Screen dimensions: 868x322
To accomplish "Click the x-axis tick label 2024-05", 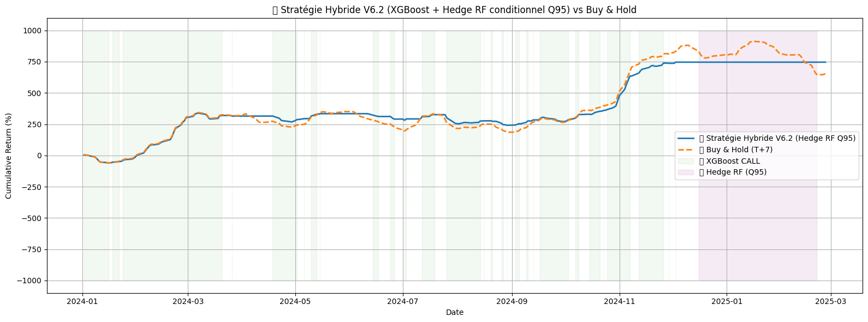I will (x=295, y=302).
